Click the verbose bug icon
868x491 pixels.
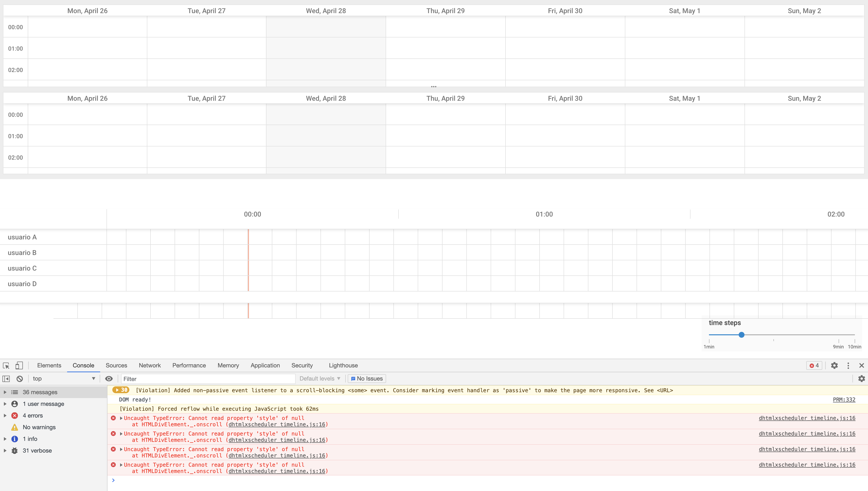coord(15,451)
